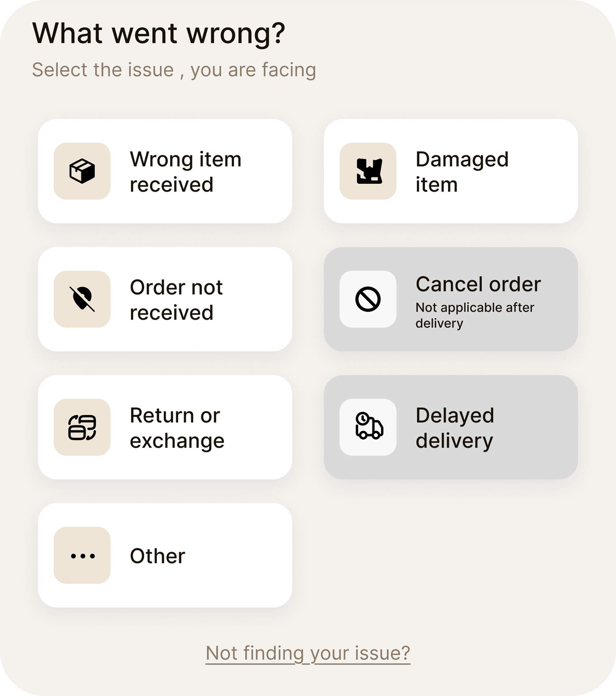The height and width of the screenshot is (696, 616).
Task: Click the delivery truck with clock icon
Action: point(369,426)
